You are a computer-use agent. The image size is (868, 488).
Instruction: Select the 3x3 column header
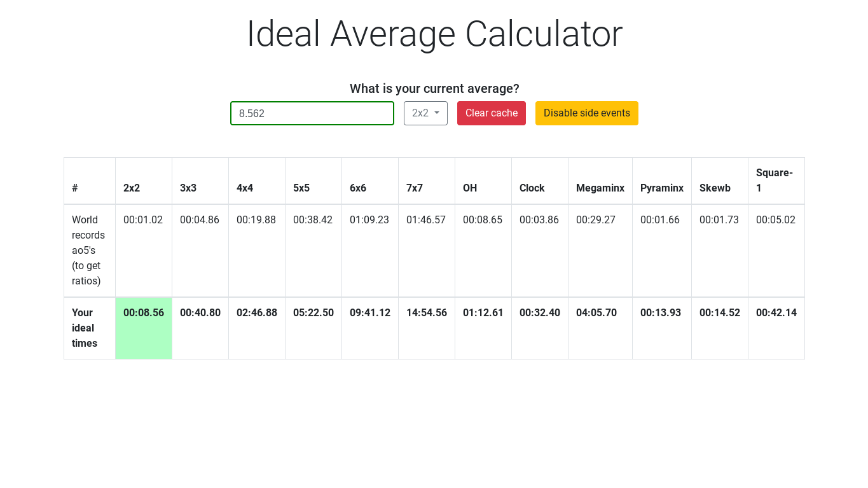[188, 188]
